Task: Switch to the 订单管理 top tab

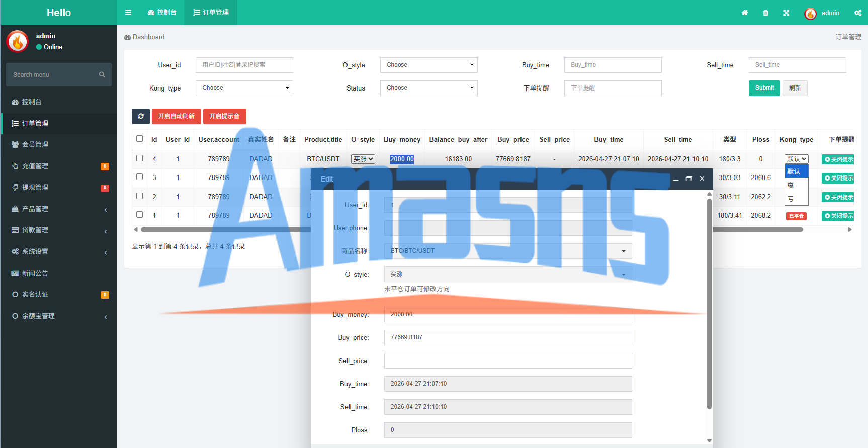Action: point(211,13)
